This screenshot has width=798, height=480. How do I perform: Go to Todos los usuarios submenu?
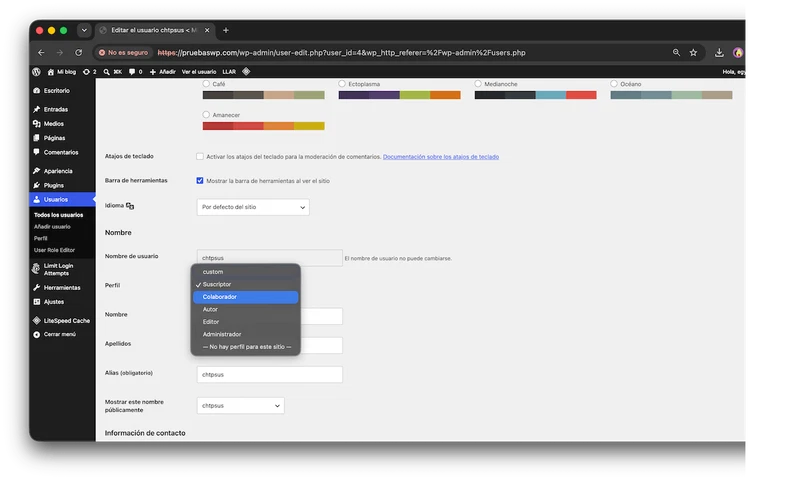pos(59,215)
